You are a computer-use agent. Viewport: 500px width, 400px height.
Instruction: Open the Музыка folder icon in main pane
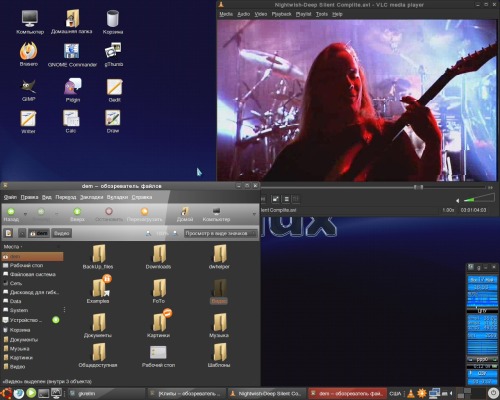pos(219,325)
